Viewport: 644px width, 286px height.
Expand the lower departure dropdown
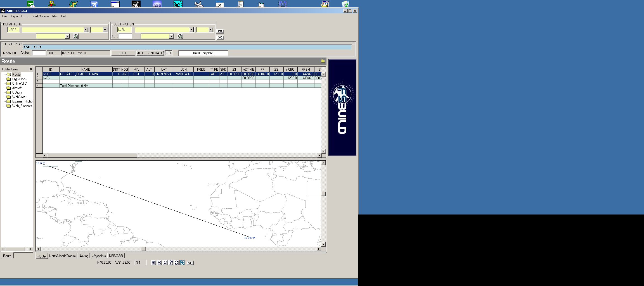67,36
